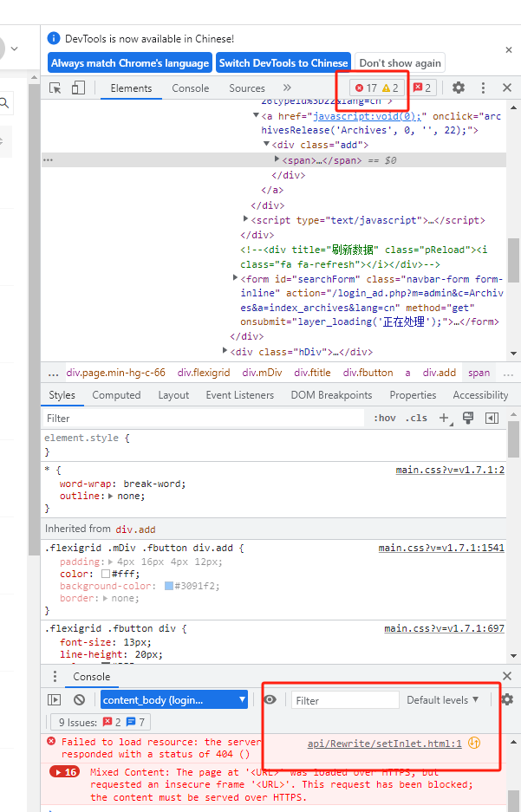Viewport: 521px width, 812px height.
Task: Click Always match Chrome's language button
Action: click(x=130, y=63)
